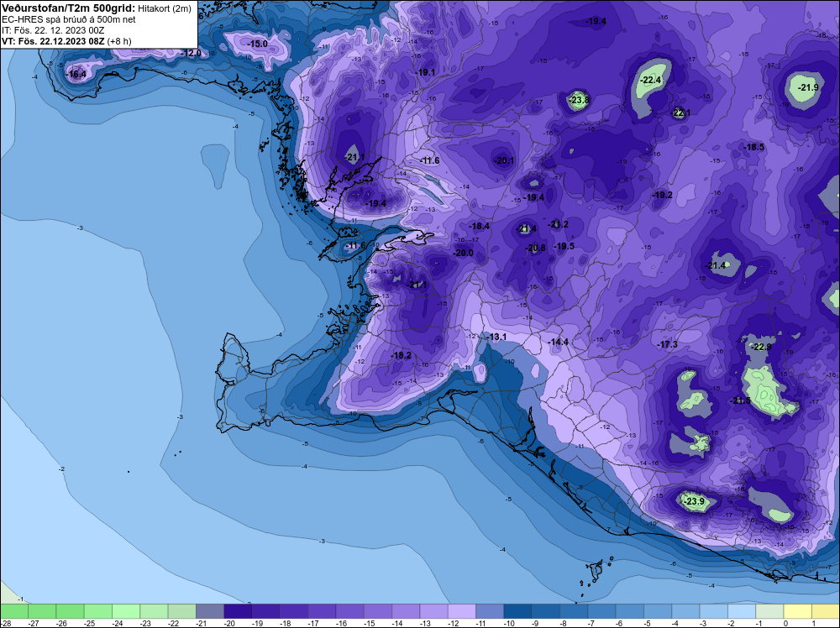Click the -18.2 temperature value on the map
The width and height of the screenshot is (840, 628).
(x=401, y=355)
